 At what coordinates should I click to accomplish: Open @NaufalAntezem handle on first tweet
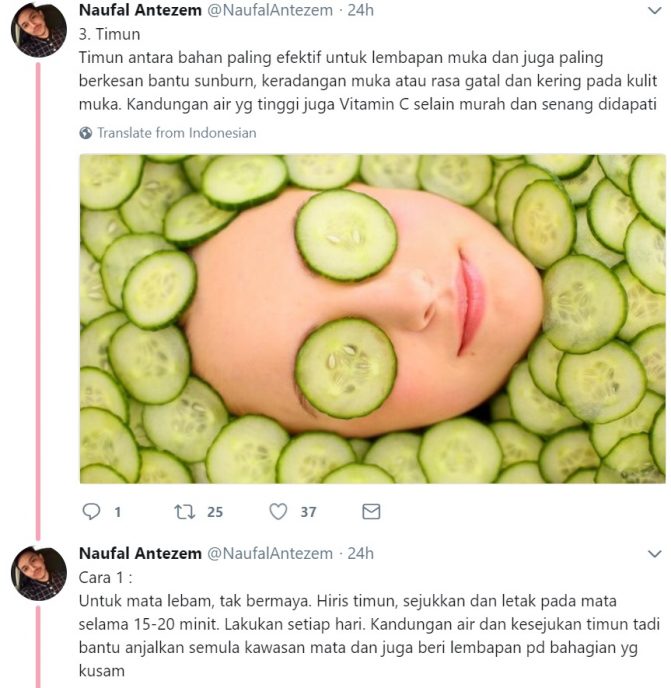(270, 10)
